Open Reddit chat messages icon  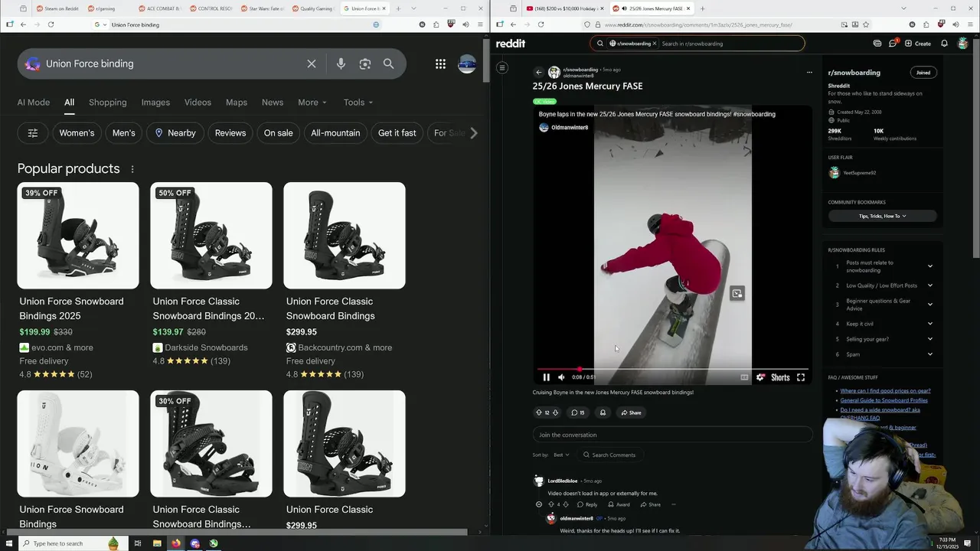(x=893, y=44)
